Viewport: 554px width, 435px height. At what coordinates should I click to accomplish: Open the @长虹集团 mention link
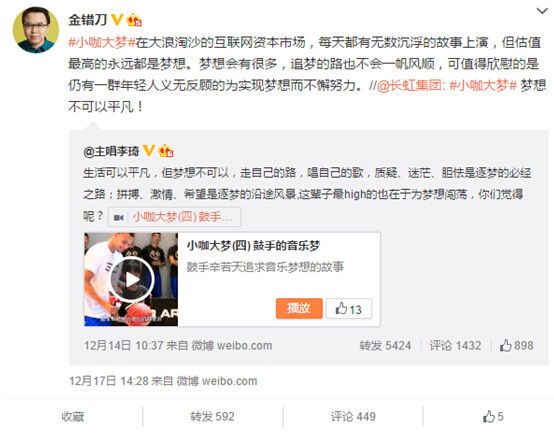coord(410,86)
